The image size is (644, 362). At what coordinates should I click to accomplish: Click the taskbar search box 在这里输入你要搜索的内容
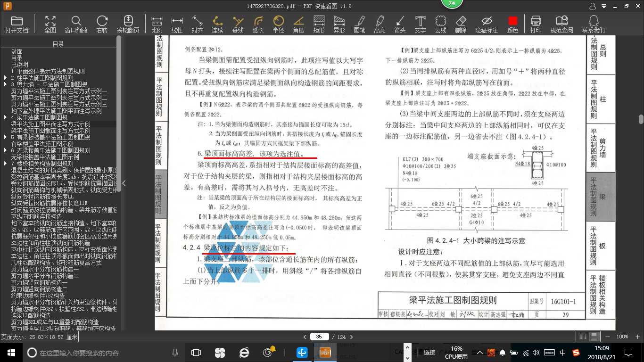tap(101, 353)
